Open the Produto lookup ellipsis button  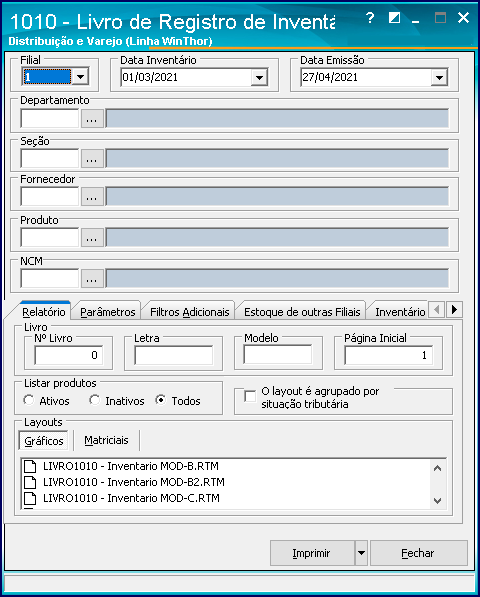coord(92,238)
